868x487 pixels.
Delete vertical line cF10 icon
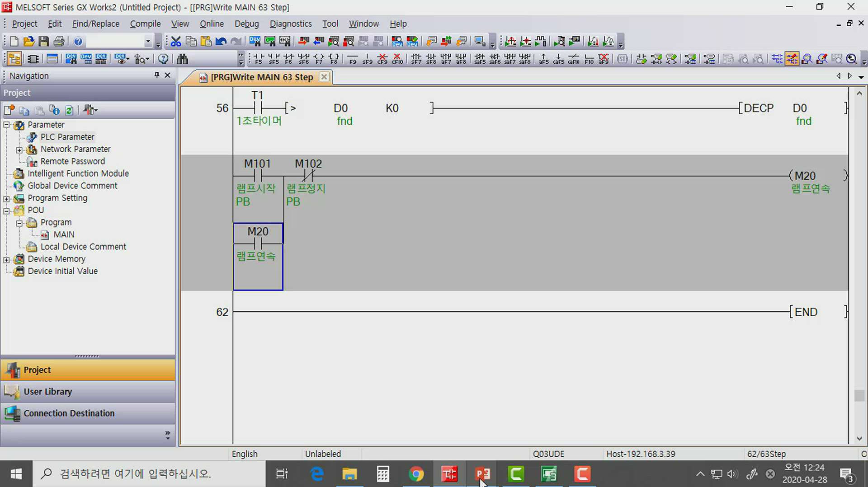(397, 59)
